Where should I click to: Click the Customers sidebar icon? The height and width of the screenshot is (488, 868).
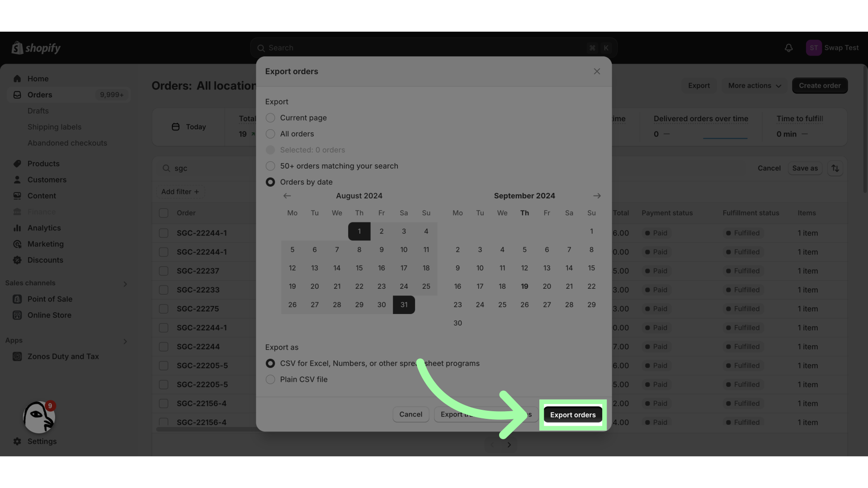[x=17, y=179]
